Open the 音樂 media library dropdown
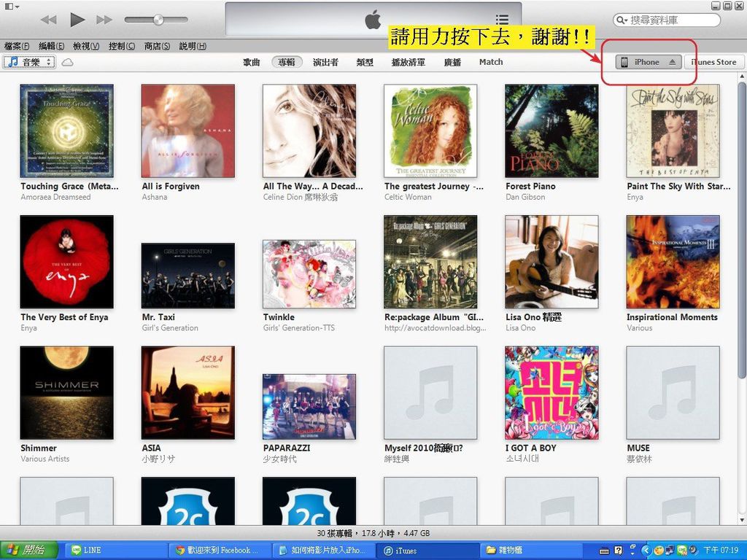The width and height of the screenshot is (747, 560). 29,62
